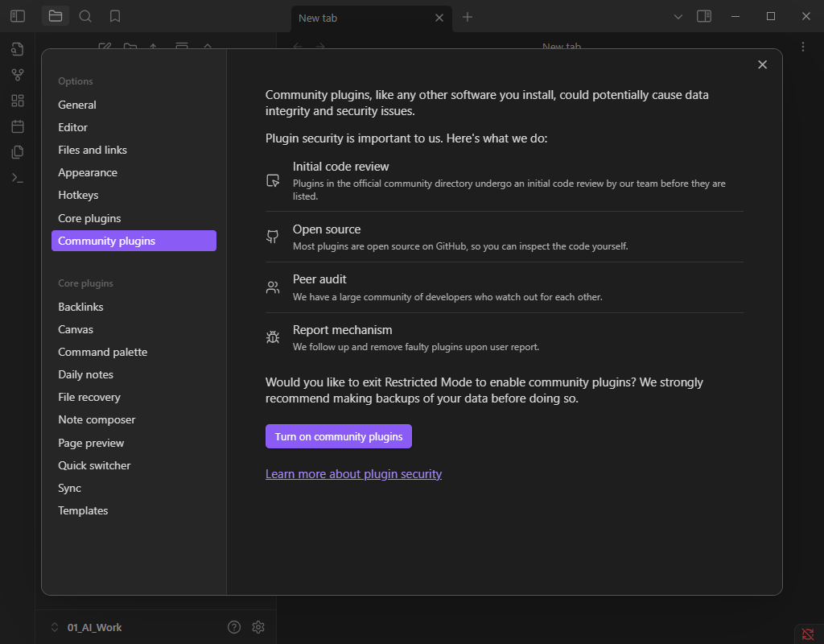824x644 pixels.
Task: Open Sync plugin settings
Action: tap(134, 489)
